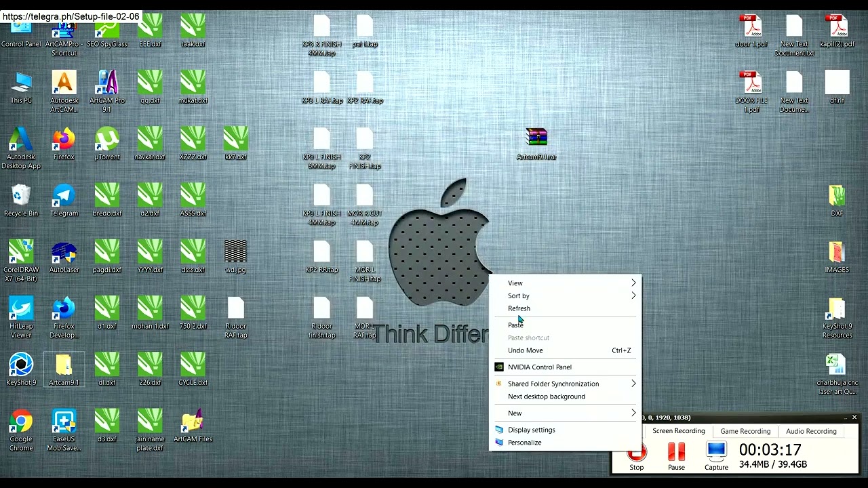Close the recorder widget
The height and width of the screenshot is (488, 868).
(854, 418)
